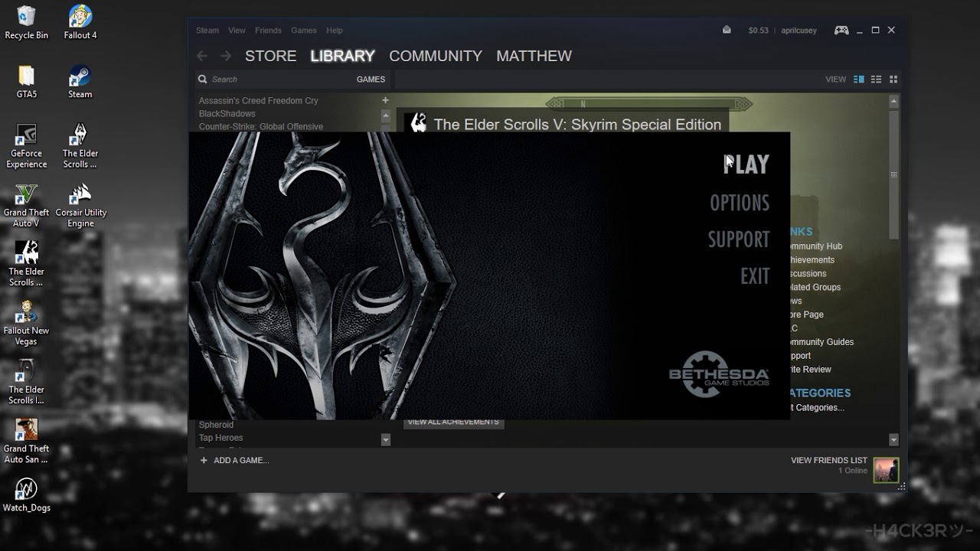Click details pane scroll up arrow
This screenshot has height=551, width=980.
pyautogui.click(x=893, y=101)
